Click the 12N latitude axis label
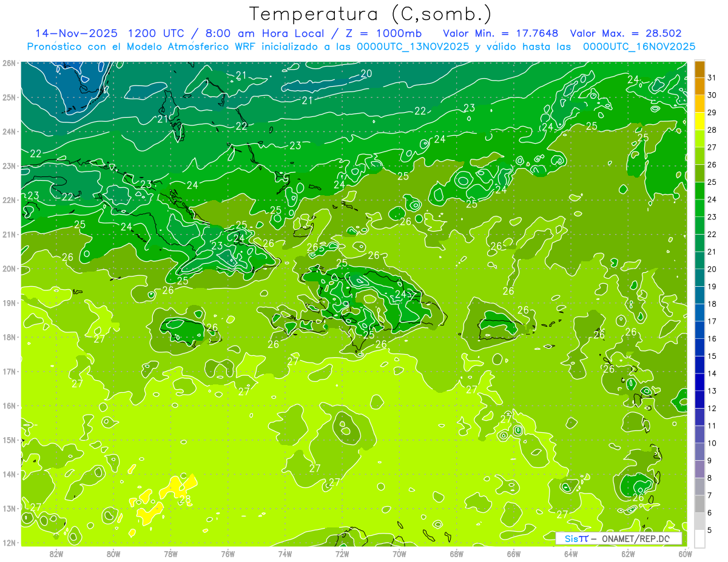Image resolution: width=728 pixels, height=562 pixels. [x=8, y=543]
